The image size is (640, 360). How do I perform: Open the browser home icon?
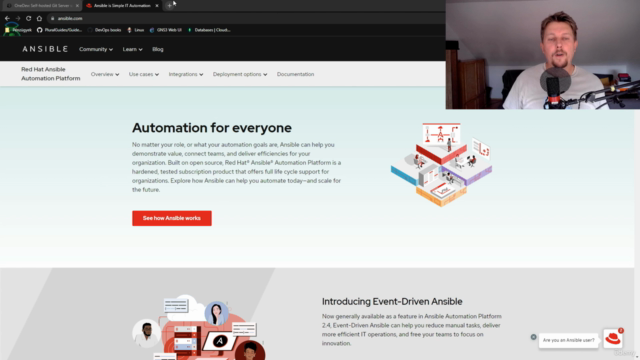pos(39,18)
